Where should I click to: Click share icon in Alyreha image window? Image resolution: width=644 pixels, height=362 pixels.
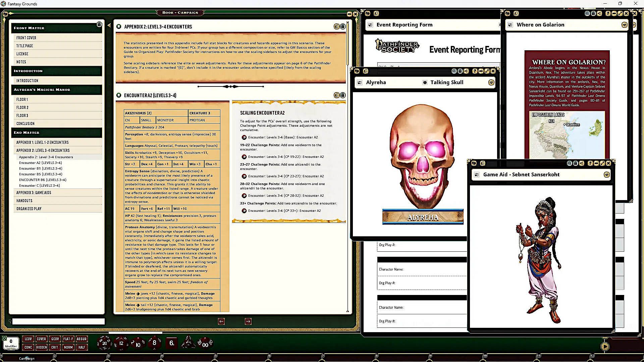[x=466, y=71]
